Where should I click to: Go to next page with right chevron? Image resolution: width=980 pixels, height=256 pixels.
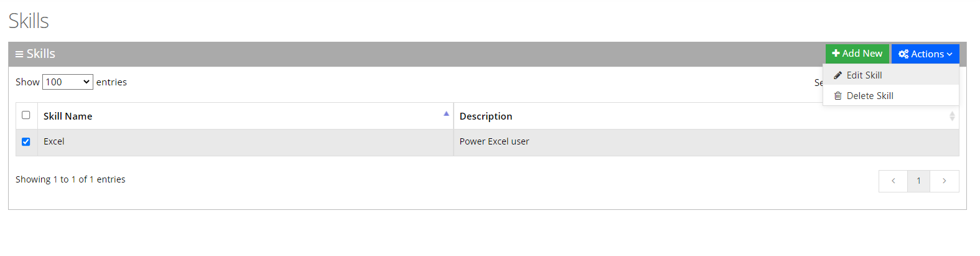(x=944, y=181)
